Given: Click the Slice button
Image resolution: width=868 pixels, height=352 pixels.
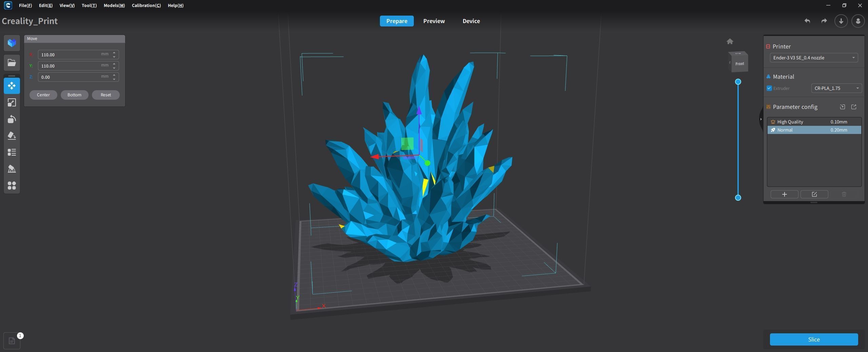Looking at the screenshot, I should [x=814, y=339].
